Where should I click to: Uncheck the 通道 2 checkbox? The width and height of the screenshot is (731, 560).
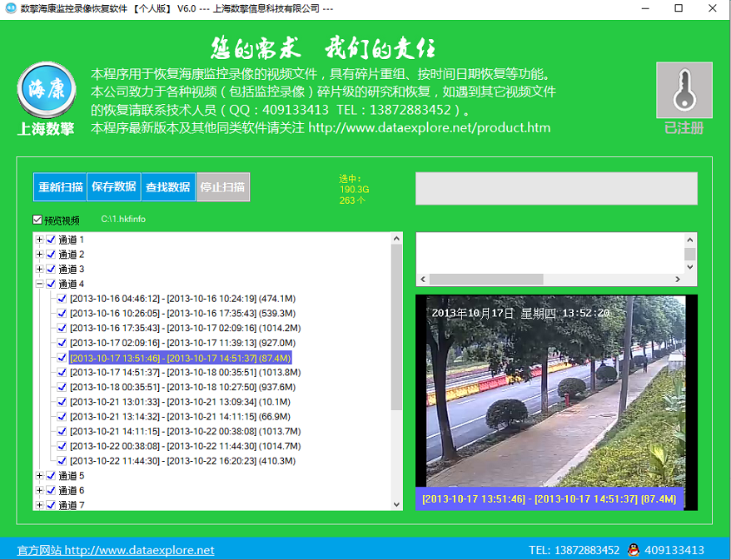pyautogui.click(x=52, y=255)
